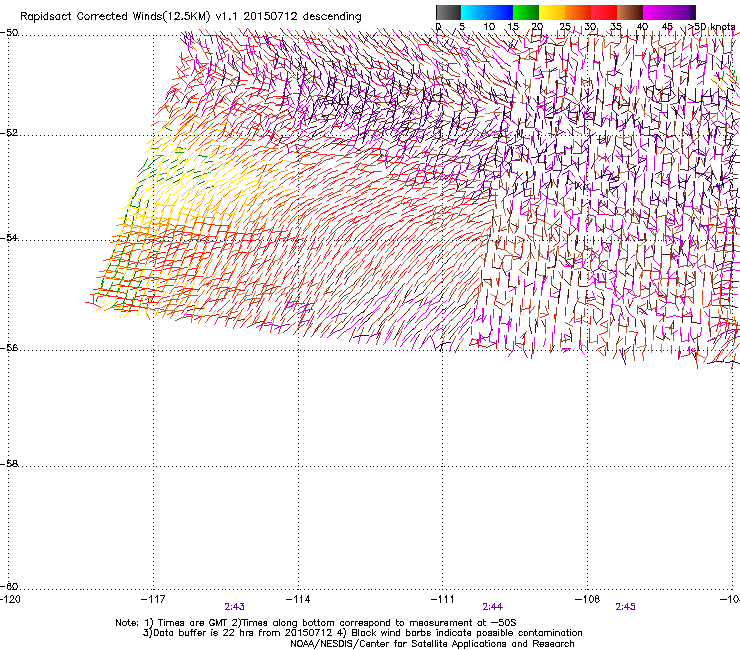
Task: Click the '-114' longitude axis label
Action: (x=298, y=599)
